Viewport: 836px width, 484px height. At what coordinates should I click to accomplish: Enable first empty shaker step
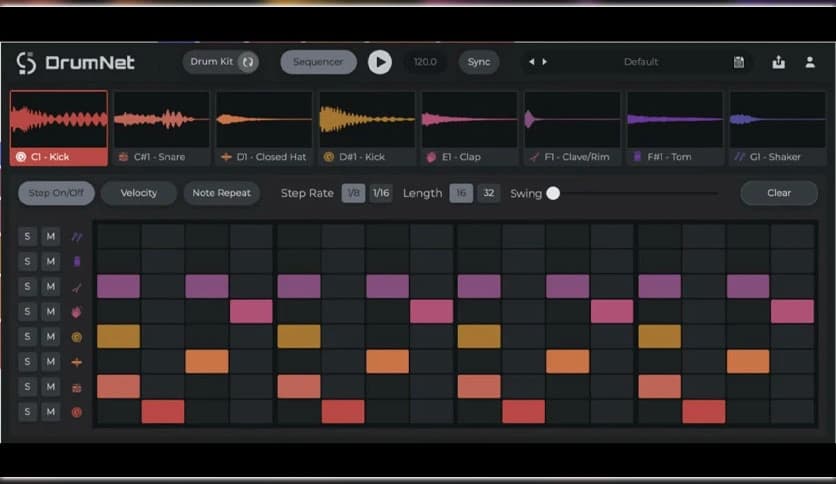tap(118, 236)
